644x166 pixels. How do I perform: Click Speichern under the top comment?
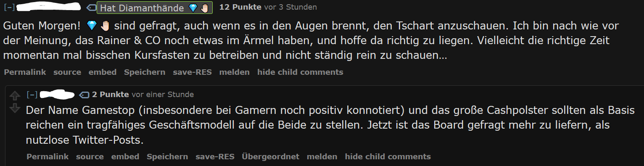[145, 72]
